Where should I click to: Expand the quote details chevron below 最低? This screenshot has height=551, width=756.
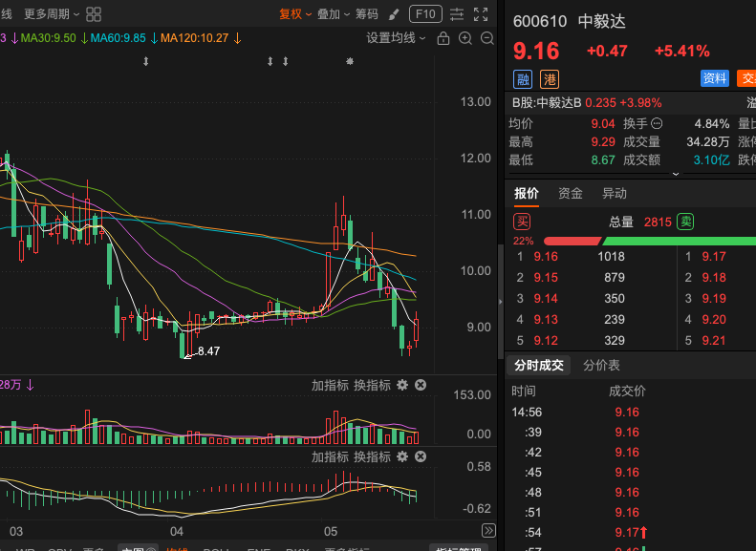[676, 174]
